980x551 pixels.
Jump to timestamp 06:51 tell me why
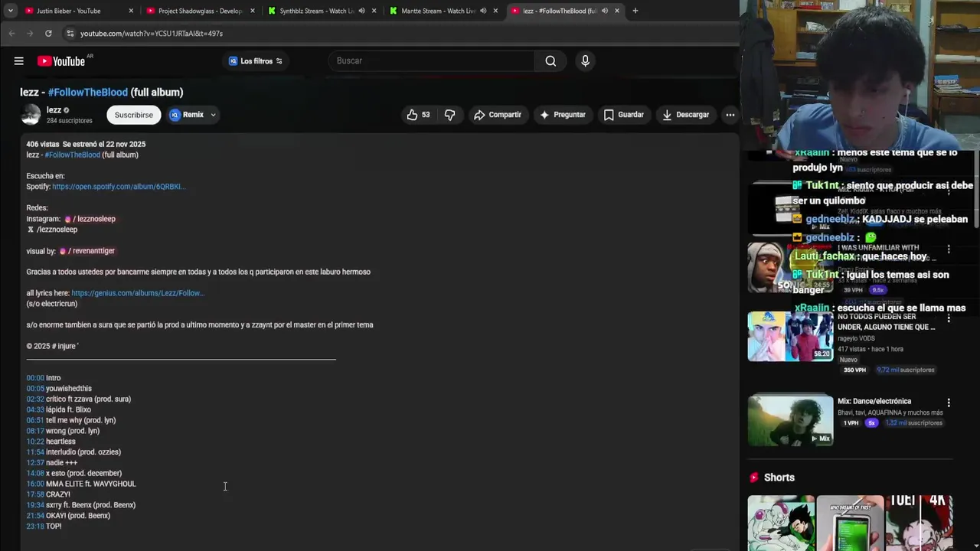click(35, 420)
